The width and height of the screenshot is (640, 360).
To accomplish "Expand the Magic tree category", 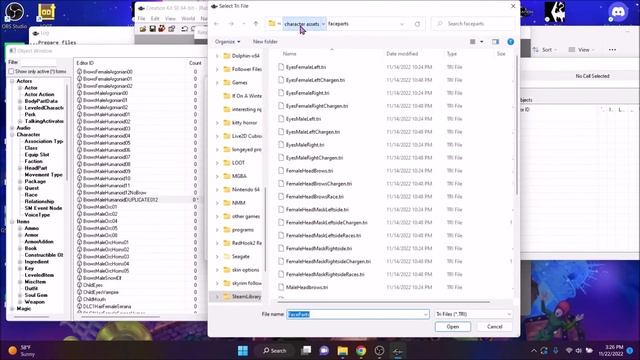I will [12, 309].
